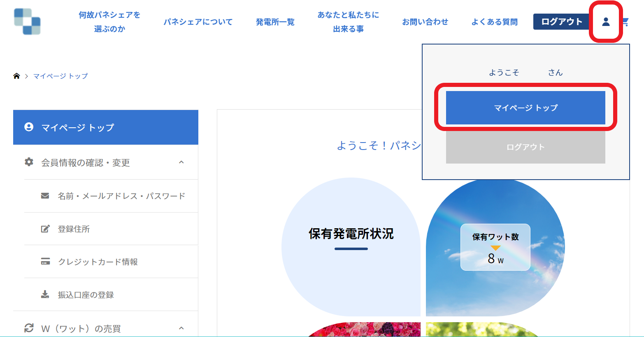
Task: Click the home icon in breadcrumb
Action: [16, 76]
